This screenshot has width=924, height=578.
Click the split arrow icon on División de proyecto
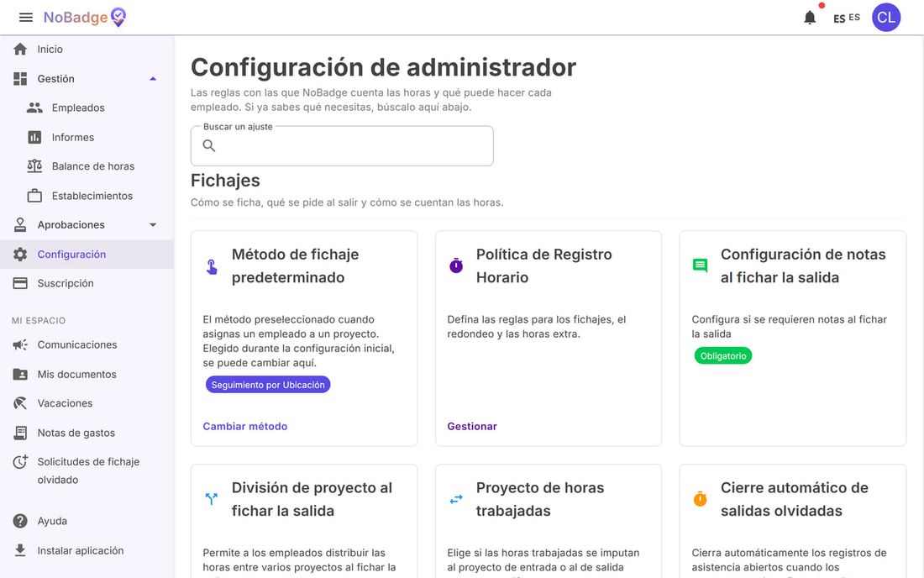[x=212, y=499]
